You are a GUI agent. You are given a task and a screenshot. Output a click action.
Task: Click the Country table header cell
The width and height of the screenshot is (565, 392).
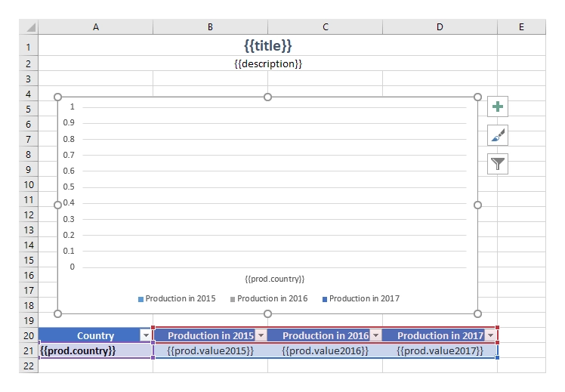(x=95, y=335)
